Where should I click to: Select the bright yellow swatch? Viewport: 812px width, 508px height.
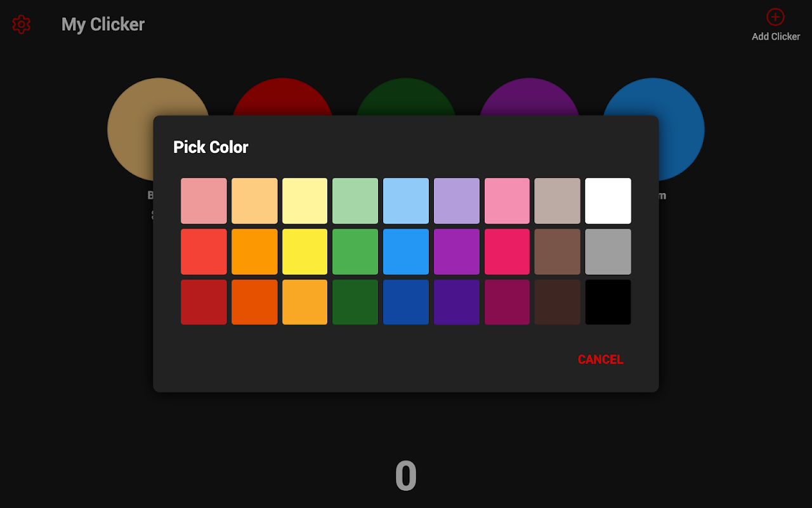304,251
